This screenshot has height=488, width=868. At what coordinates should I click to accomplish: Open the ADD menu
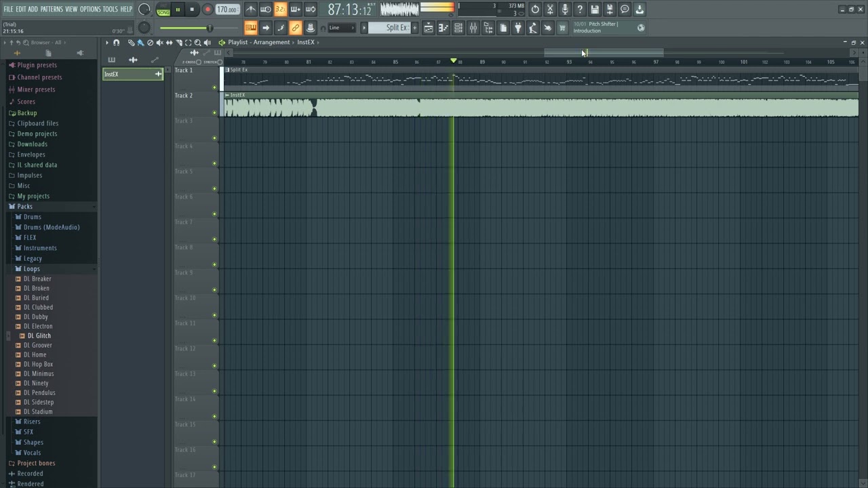coord(33,9)
